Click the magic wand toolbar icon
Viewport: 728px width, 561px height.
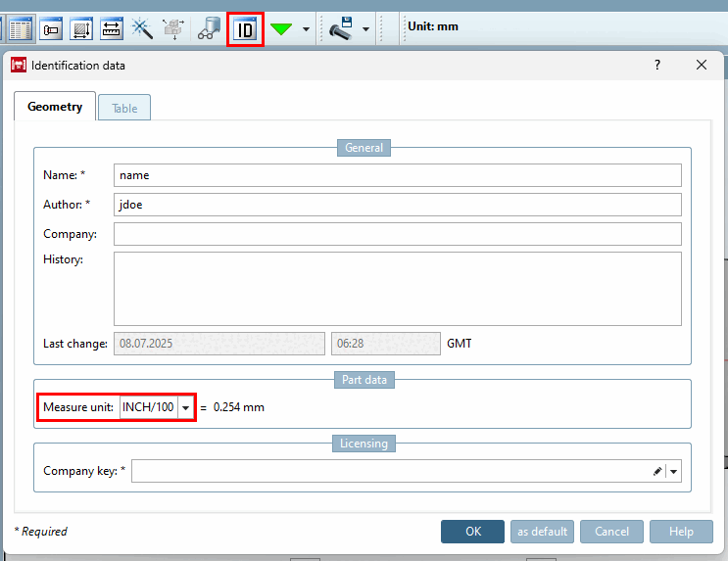click(x=142, y=28)
